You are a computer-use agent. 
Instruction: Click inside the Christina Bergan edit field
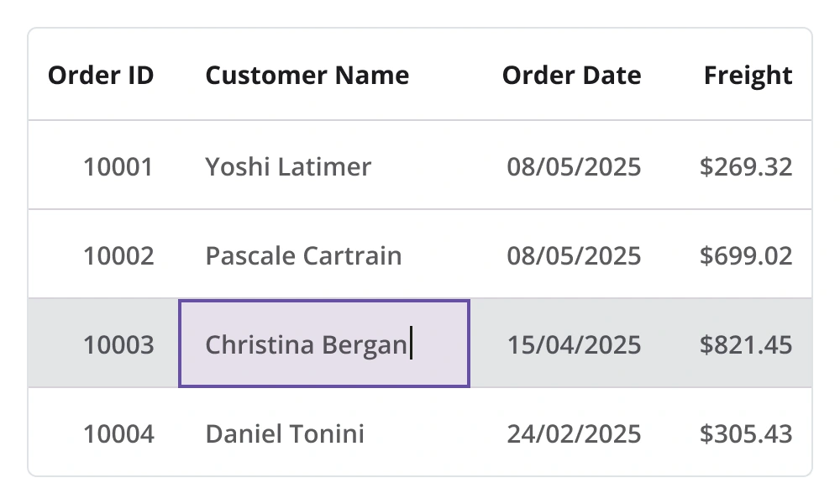tap(323, 344)
